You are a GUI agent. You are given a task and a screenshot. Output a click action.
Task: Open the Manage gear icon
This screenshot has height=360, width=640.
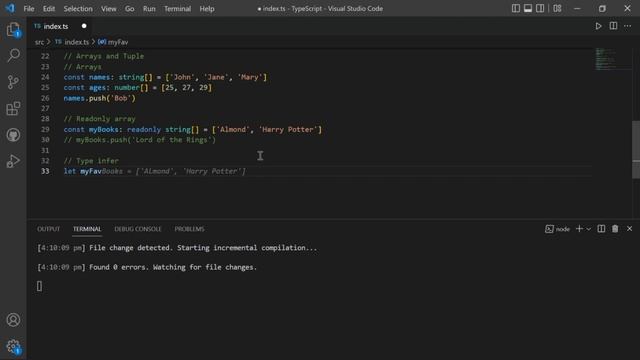pyautogui.click(x=13, y=347)
